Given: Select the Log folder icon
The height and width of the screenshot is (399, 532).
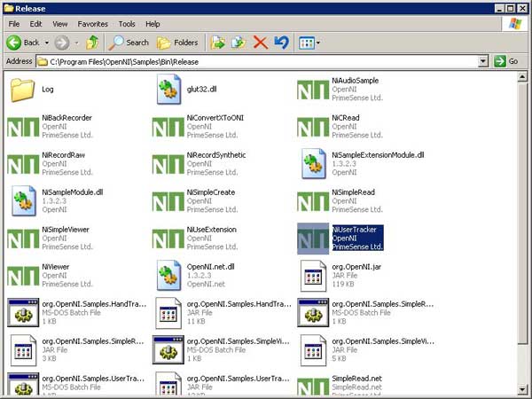Looking at the screenshot, I should pyautogui.click(x=22, y=90).
